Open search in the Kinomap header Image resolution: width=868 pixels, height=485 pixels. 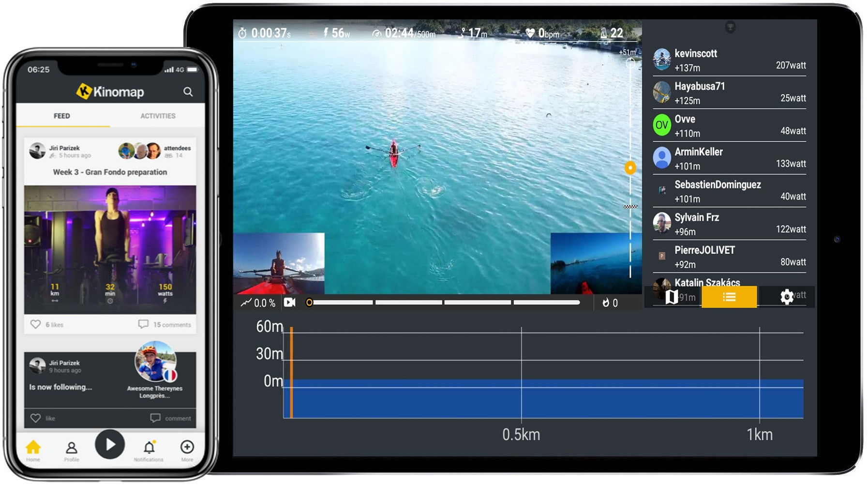pos(188,91)
